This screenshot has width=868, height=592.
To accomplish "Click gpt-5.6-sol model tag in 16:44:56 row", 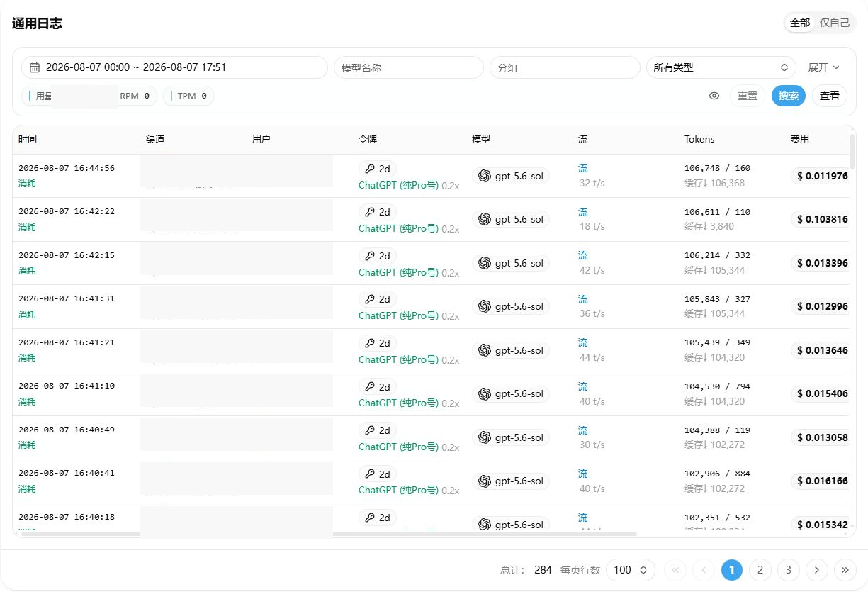I will pyautogui.click(x=511, y=176).
